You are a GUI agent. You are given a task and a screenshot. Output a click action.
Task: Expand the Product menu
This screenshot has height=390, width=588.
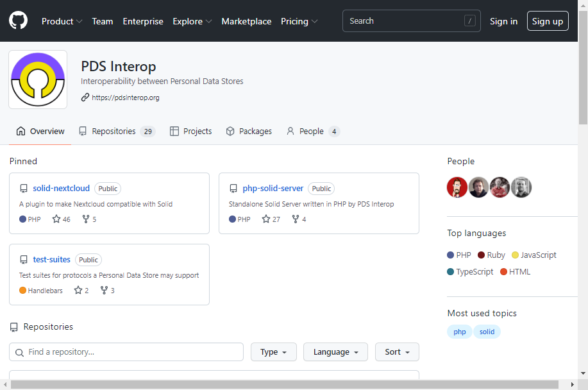[62, 21]
